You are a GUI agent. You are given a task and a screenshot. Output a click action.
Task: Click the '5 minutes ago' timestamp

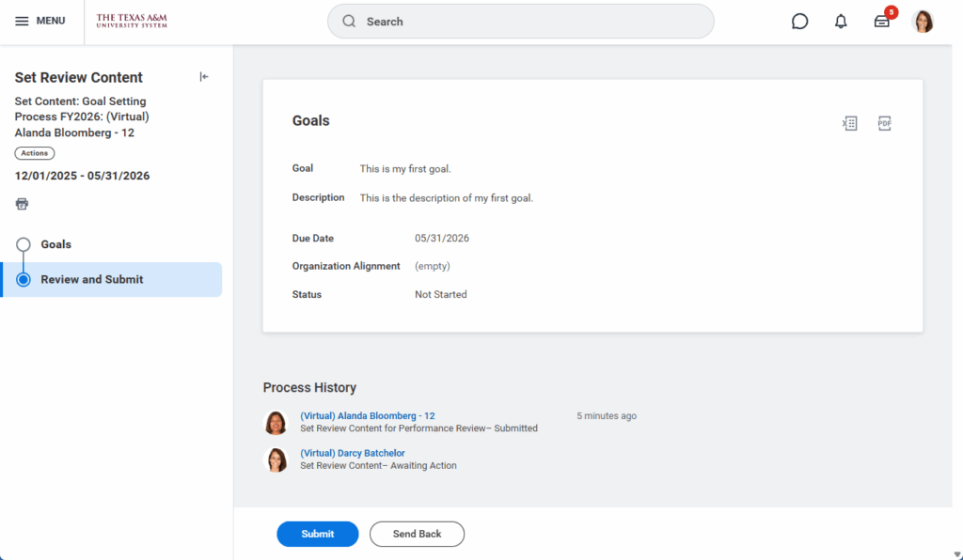click(x=607, y=416)
